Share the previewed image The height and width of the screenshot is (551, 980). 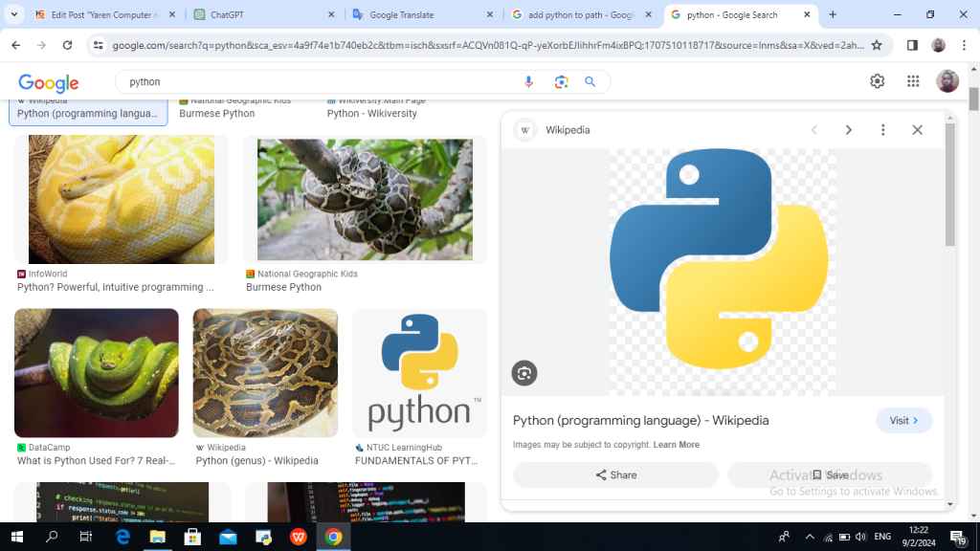(615, 474)
